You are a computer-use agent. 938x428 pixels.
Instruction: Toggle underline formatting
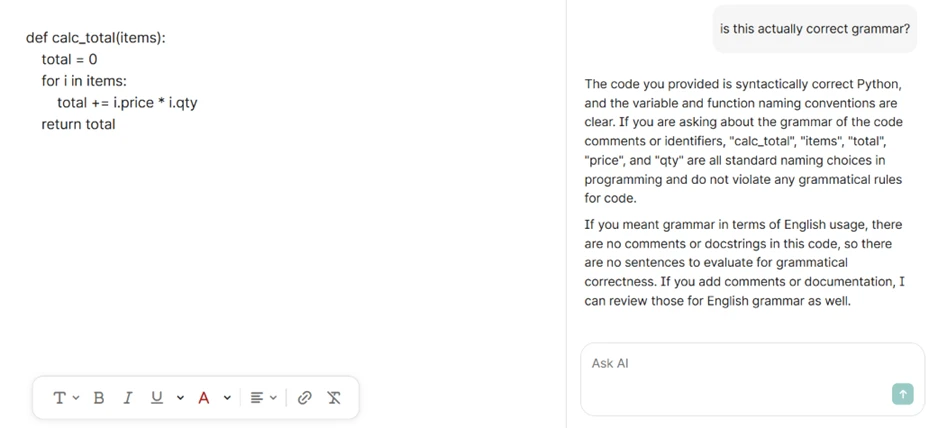pyautogui.click(x=157, y=397)
